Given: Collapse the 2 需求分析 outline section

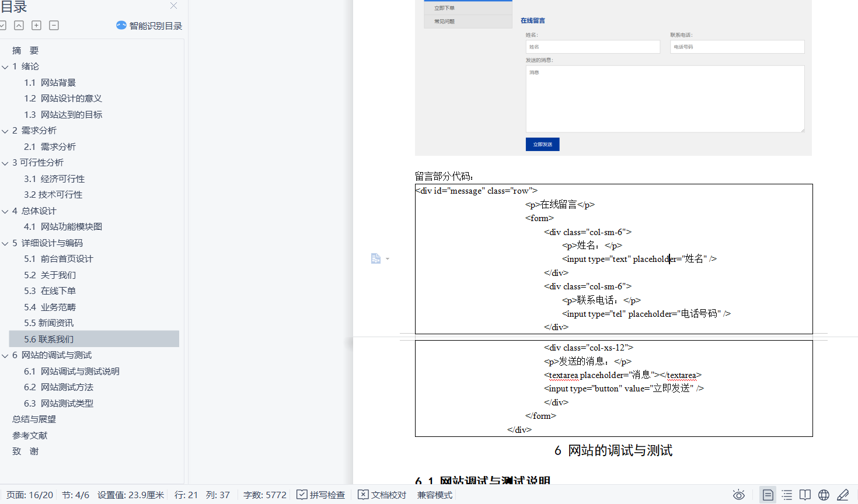Looking at the screenshot, I should (5, 131).
